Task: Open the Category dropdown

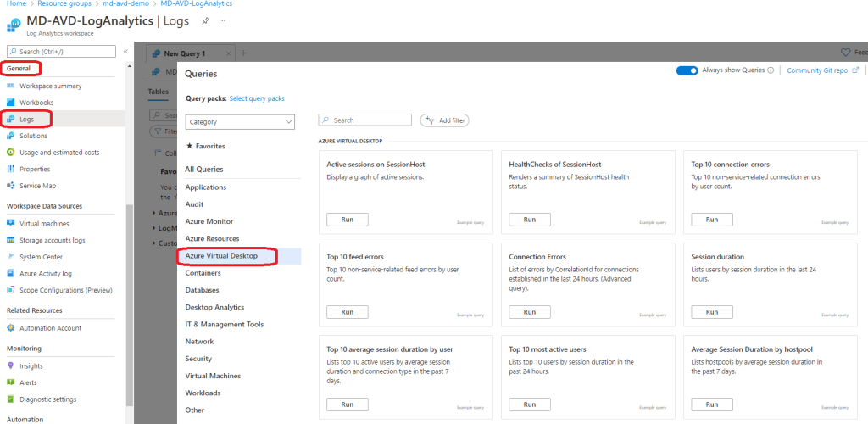Action: (239, 122)
